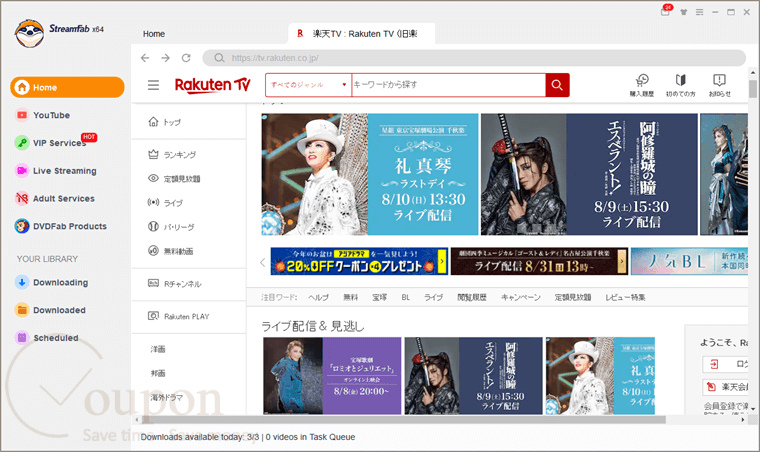The height and width of the screenshot is (452, 760).
Task: Switch to the Rakuten TV tab
Action: click(361, 33)
